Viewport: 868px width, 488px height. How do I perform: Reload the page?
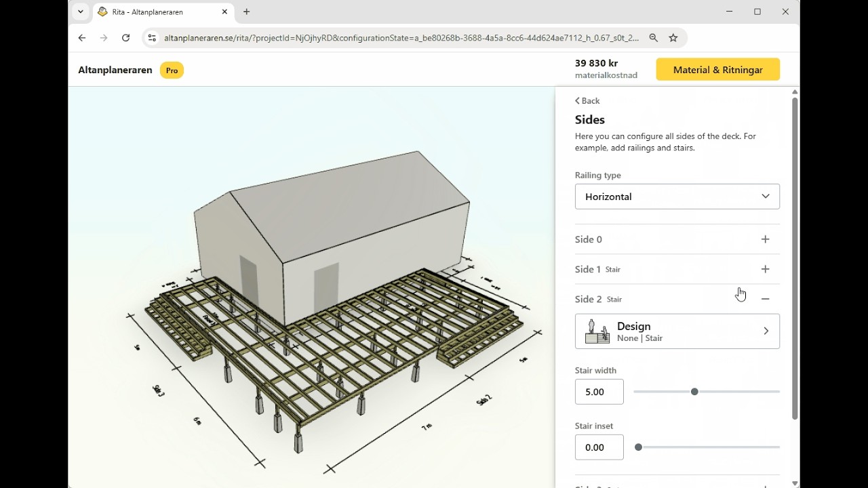tap(125, 38)
